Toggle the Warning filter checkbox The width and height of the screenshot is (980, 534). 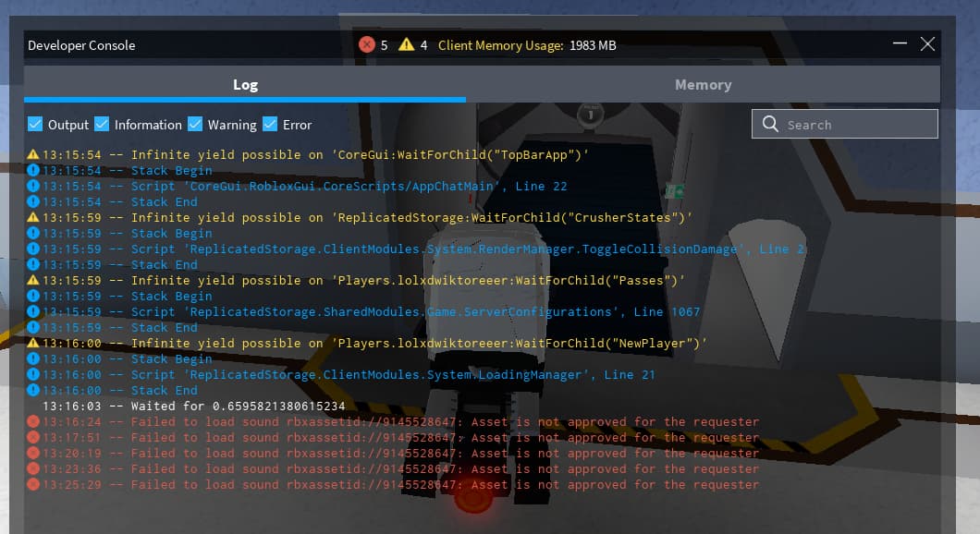point(195,124)
